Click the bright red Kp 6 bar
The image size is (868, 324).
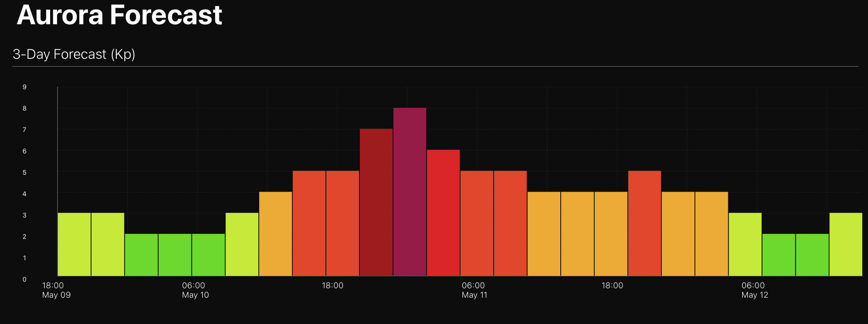pos(443,213)
